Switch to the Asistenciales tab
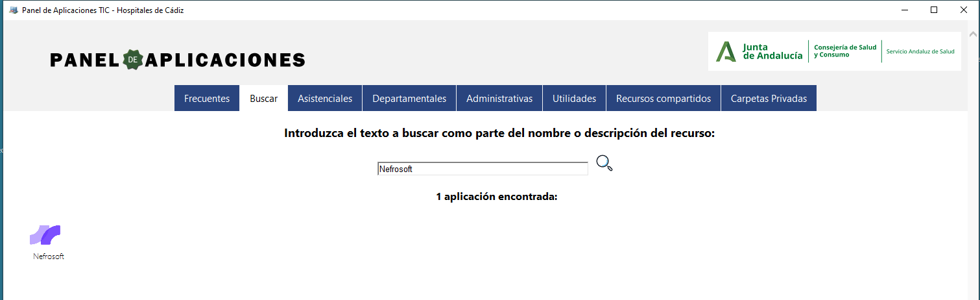This screenshot has height=300, width=980. [325, 98]
